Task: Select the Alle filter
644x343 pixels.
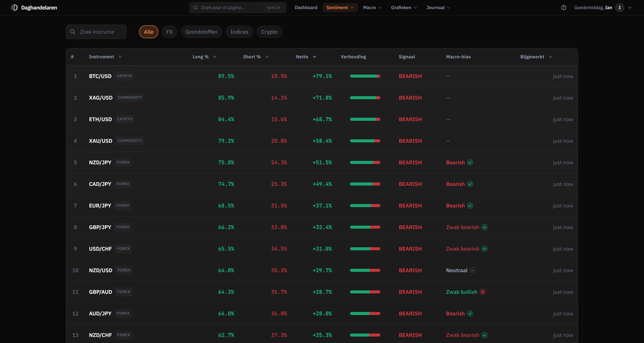Action: pyautogui.click(x=148, y=32)
